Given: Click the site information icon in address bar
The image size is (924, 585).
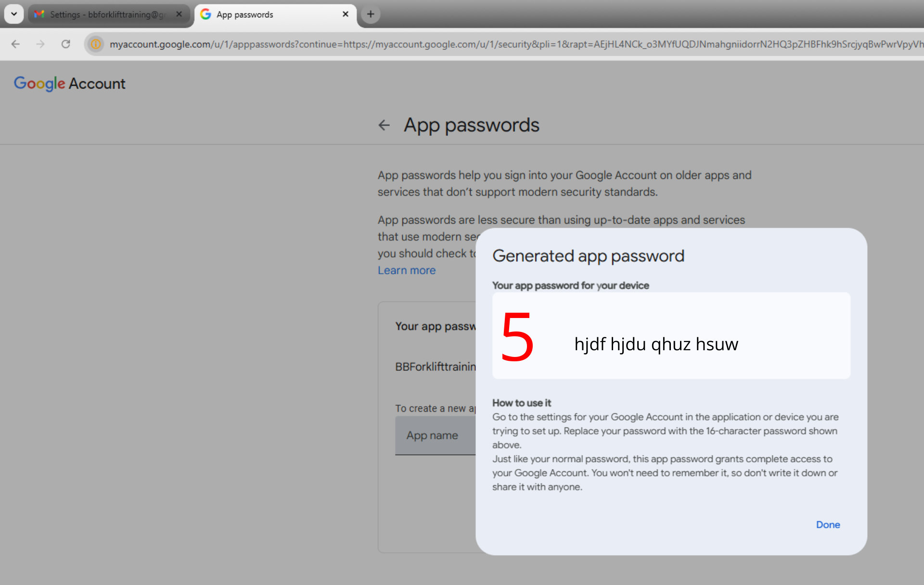Looking at the screenshot, I should tap(96, 44).
